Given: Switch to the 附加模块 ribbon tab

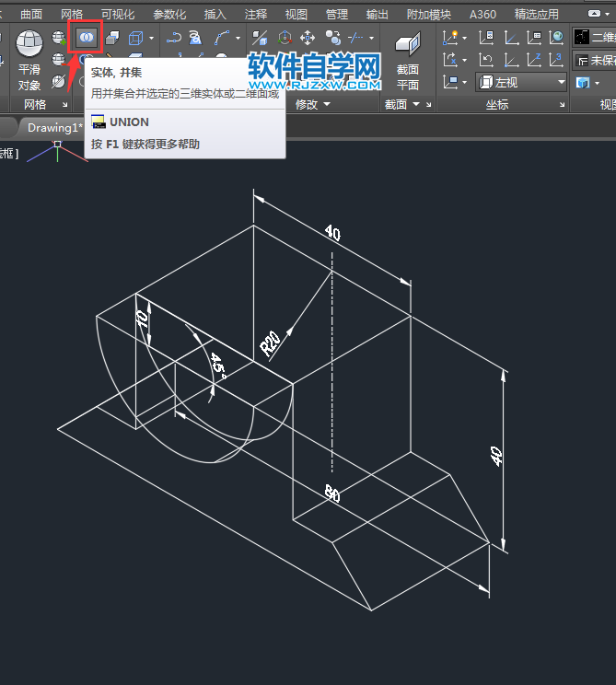Looking at the screenshot, I should (429, 15).
